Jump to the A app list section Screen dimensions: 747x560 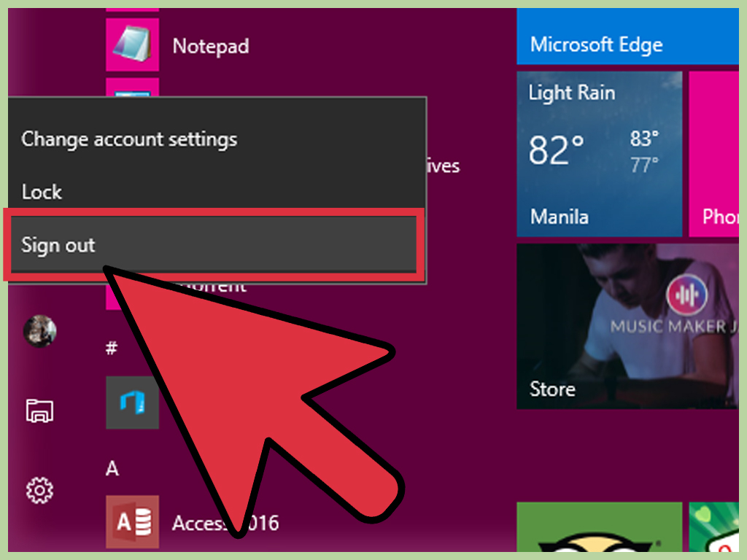point(112,469)
